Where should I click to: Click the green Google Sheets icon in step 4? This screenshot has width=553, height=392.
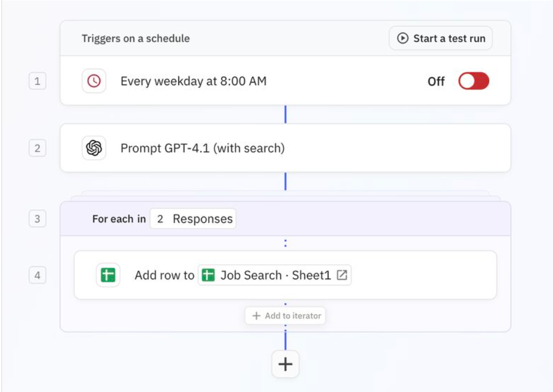pyautogui.click(x=108, y=275)
